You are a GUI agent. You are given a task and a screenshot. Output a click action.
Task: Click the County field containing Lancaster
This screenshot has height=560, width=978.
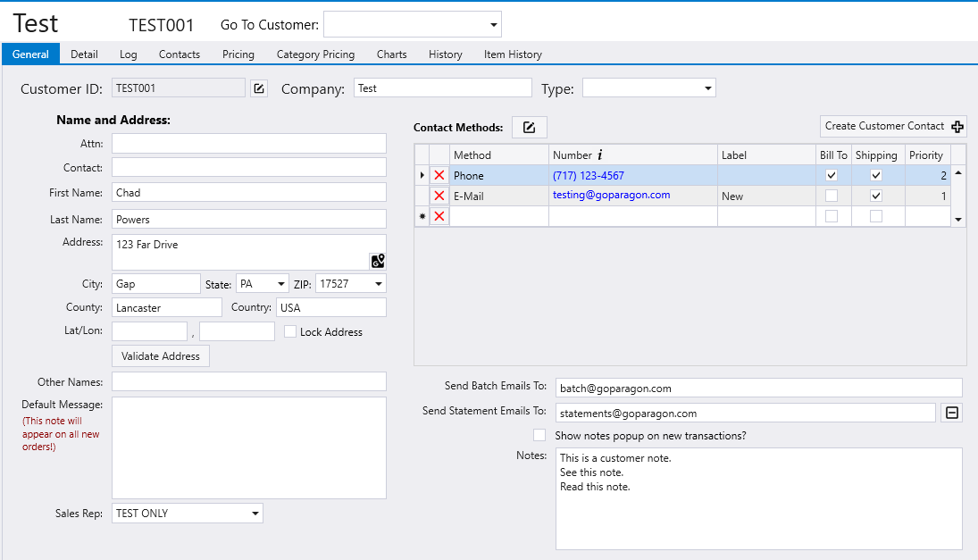[x=166, y=307]
